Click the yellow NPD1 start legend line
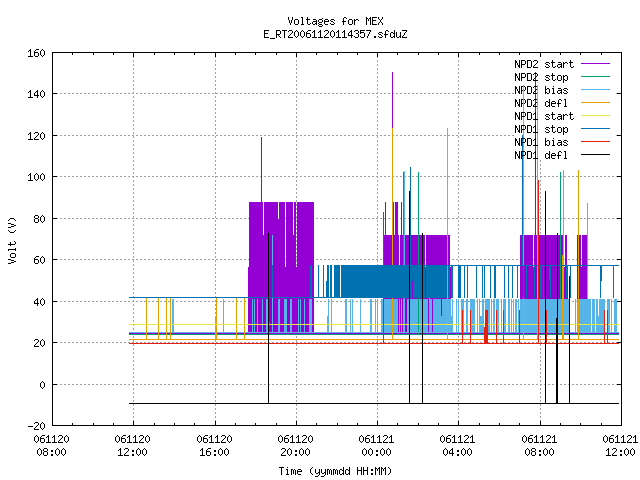The width and height of the screenshot is (640, 480). pyautogui.click(x=595, y=116)
